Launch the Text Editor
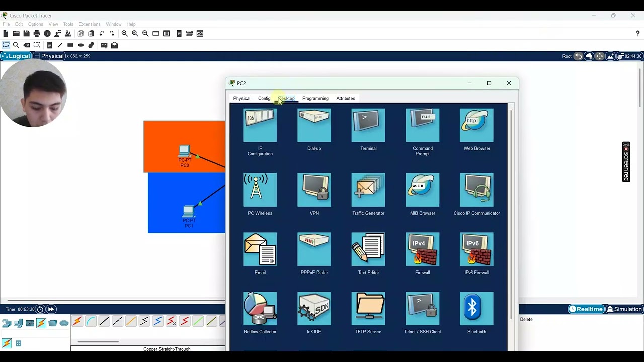644x362 pixels. point(368,249)
